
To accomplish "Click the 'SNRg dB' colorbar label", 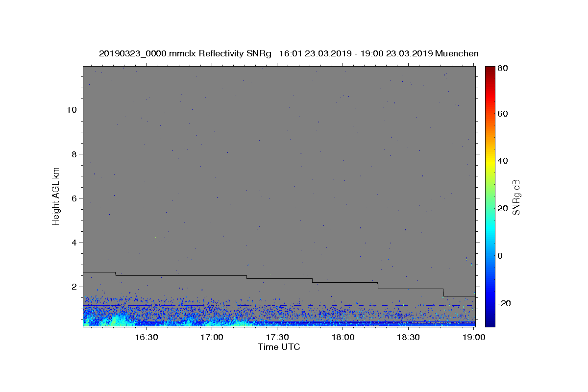I will pos(517,197).
